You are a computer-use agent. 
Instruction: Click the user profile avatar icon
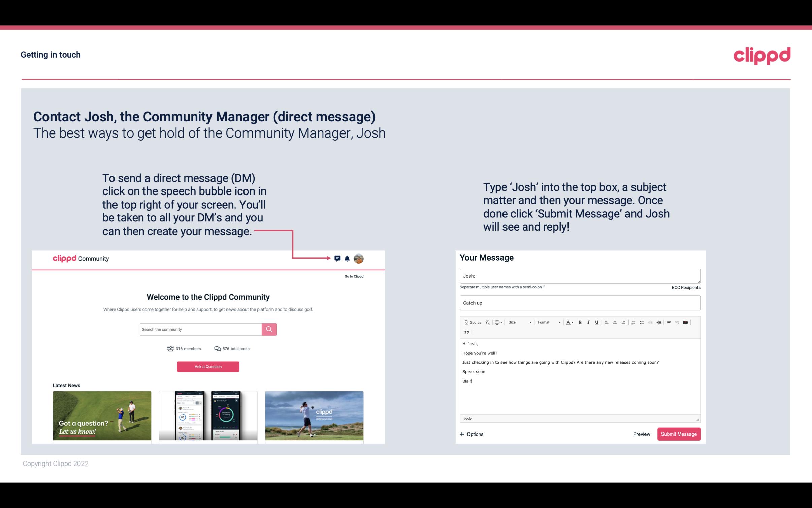click(x=359, y=259)
